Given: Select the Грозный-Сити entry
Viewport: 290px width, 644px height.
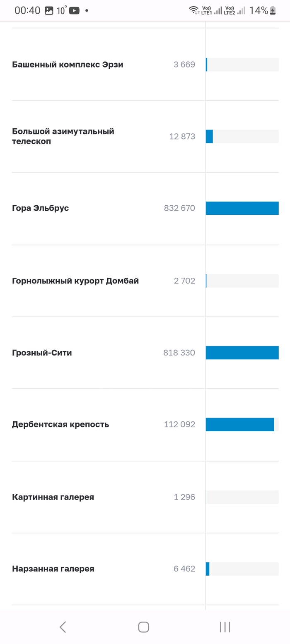Looking at the screenshot, I should pyautogui.click(x=42, y=353).
